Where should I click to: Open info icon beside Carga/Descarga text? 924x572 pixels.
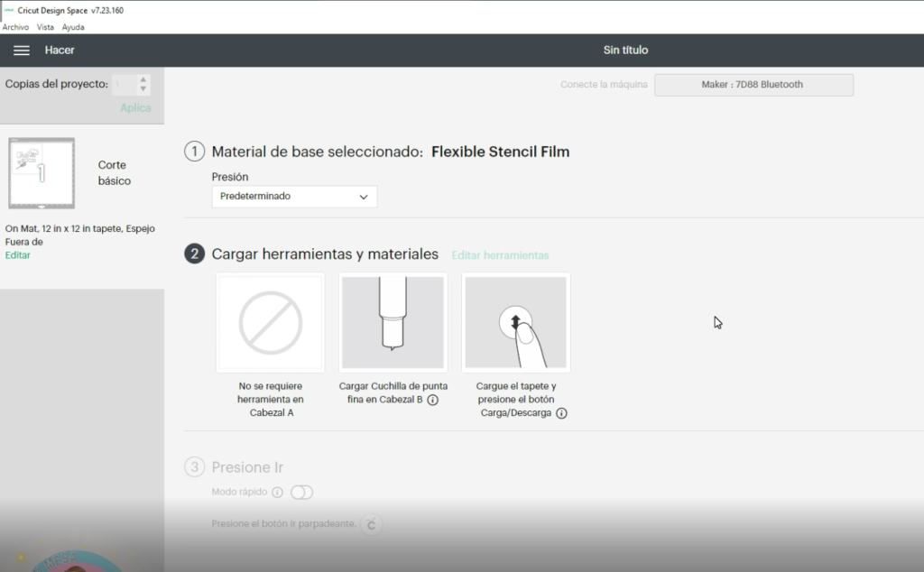pyautogui.click(x=561, y=413)
